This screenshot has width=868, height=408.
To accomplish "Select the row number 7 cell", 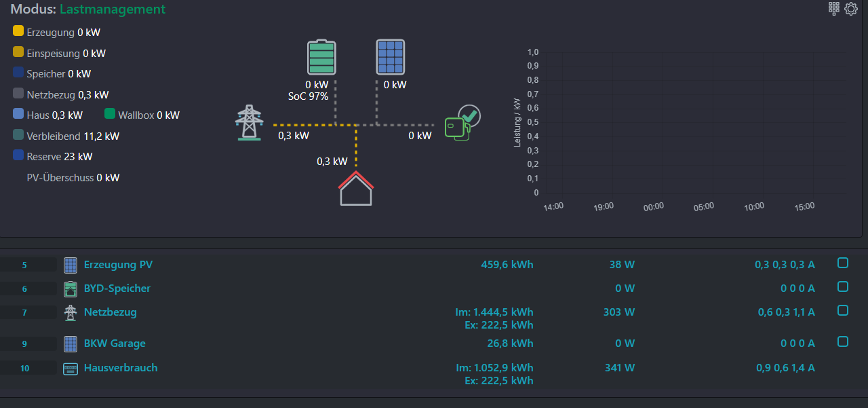I will coord(28,313).
